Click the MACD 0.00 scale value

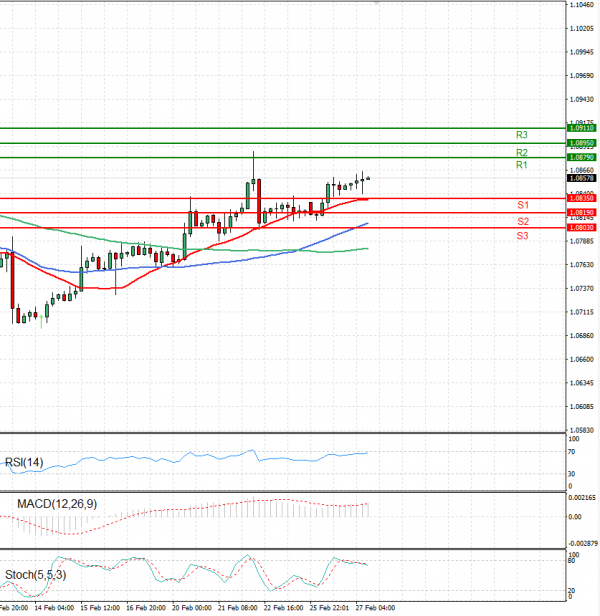coord(575,517)
